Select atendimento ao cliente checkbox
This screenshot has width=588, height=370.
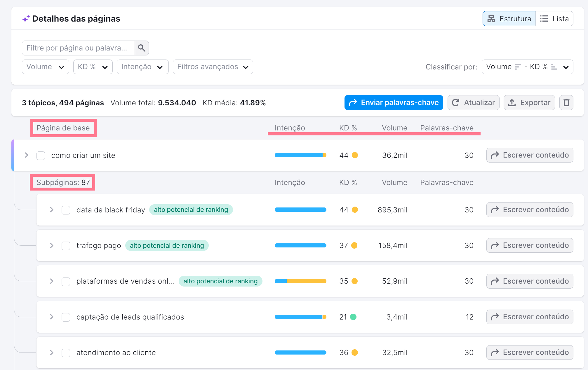pyautogui.click(x=66, y=353)
